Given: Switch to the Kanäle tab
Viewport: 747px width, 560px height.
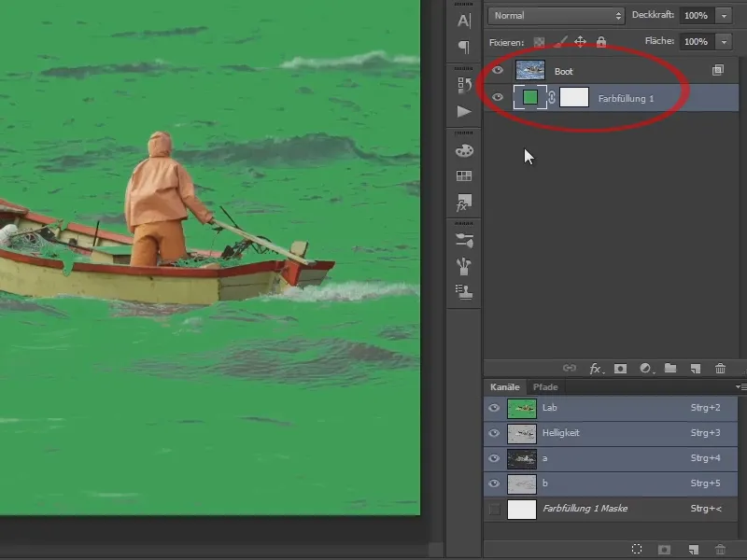Looking at the screenshot, I should pos(505,387).
